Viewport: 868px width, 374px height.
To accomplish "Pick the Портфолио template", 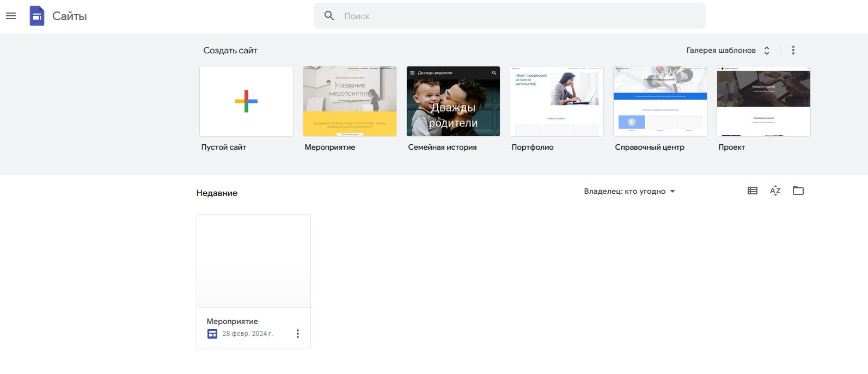I will (557, 101).
